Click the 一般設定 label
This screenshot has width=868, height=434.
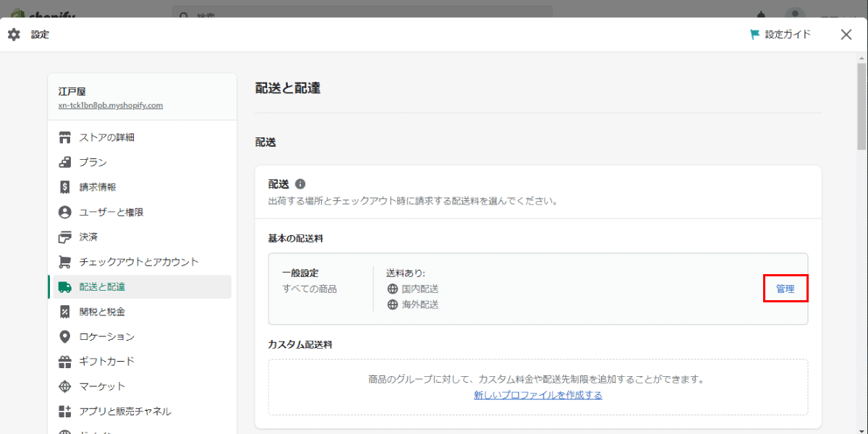[300, 273]
